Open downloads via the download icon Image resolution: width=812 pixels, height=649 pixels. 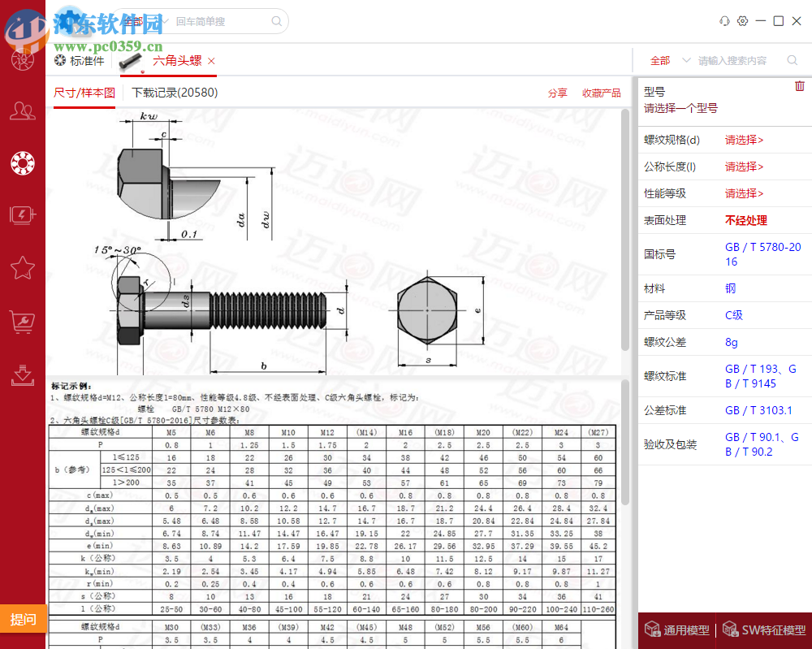coord(22,376)
